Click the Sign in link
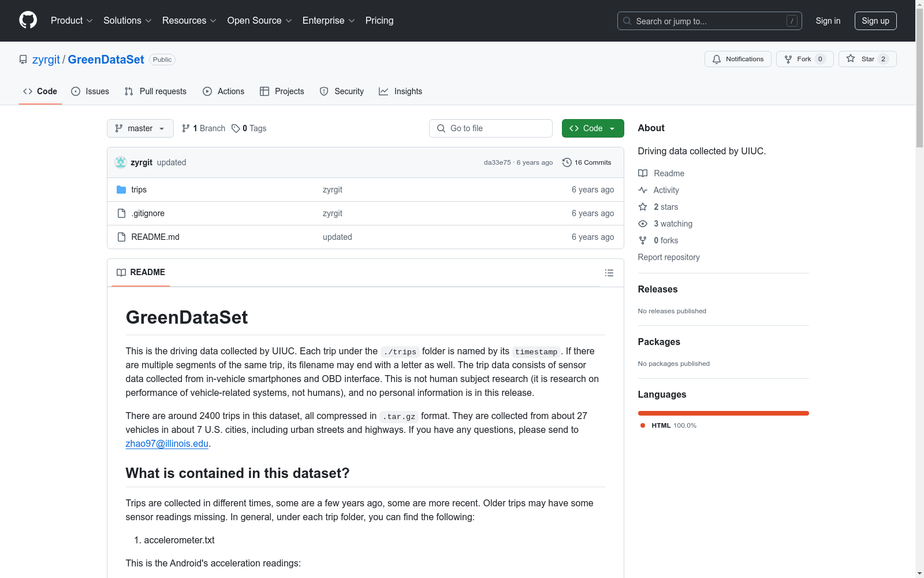The width and height of the screenshot is (924, 578). pyautogui.click(x=828, y=21)
